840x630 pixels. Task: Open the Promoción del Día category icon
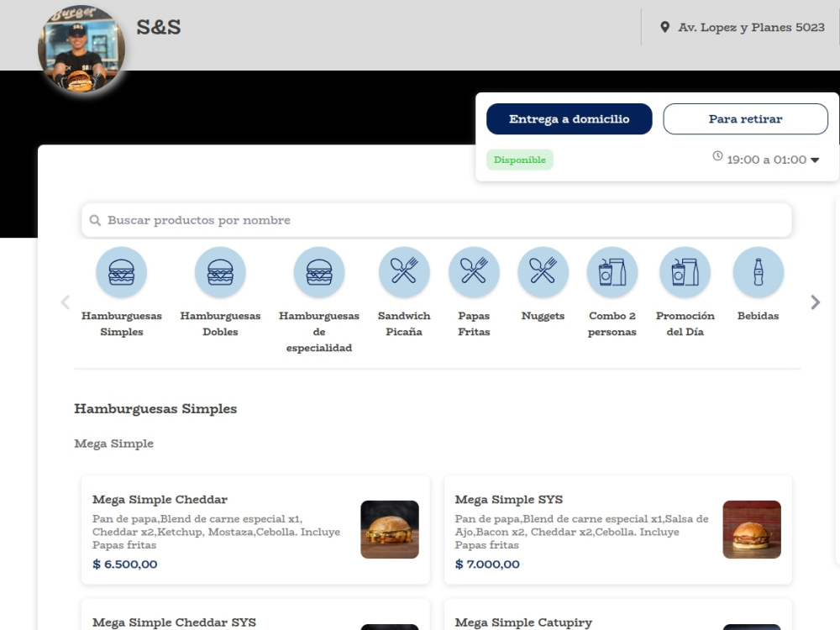pyautogui.click(x=685, y=272)
